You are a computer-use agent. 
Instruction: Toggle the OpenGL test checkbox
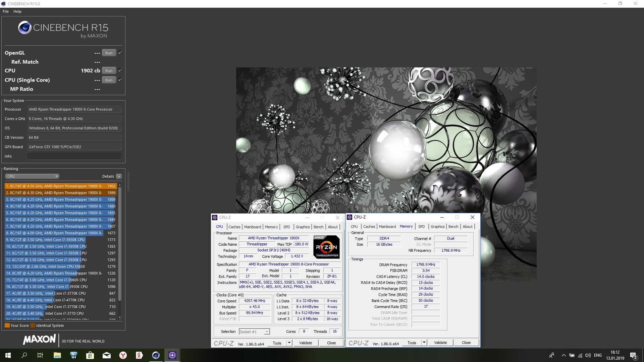(x=120, y=53)
